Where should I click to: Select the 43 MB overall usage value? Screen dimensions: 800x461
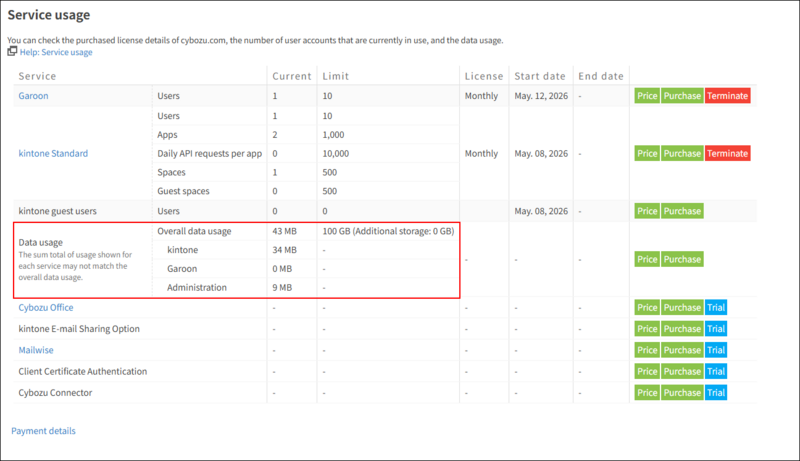click(x=284, y=231)
